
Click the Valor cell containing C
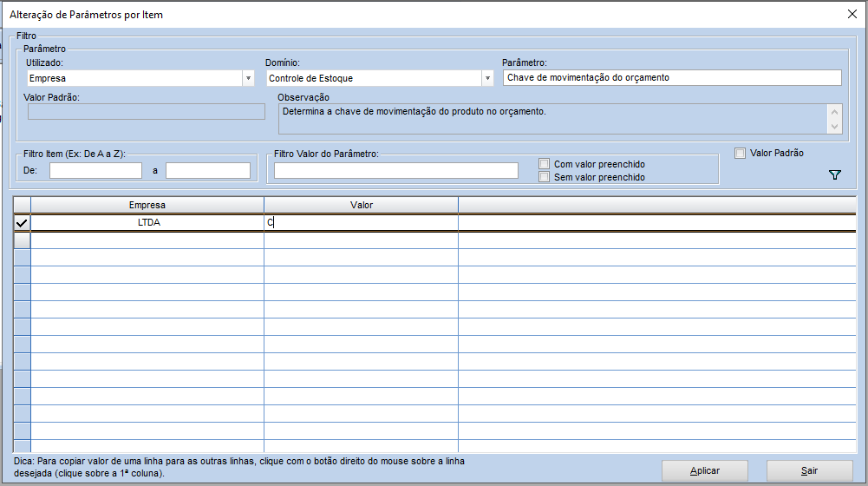tap(362, 222)
